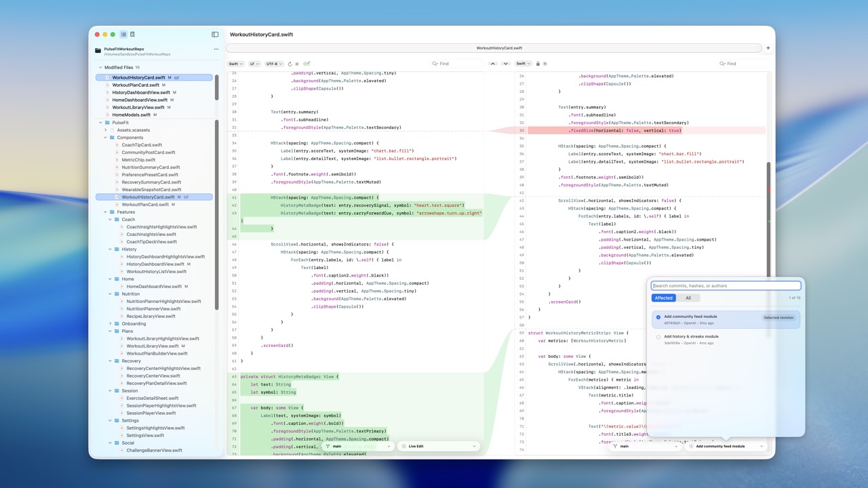The image size is (868, 488).
Task: Click the /Volumes/Sandbox/PulseFitWorkoutRepo path text
Action: [137, 54]
